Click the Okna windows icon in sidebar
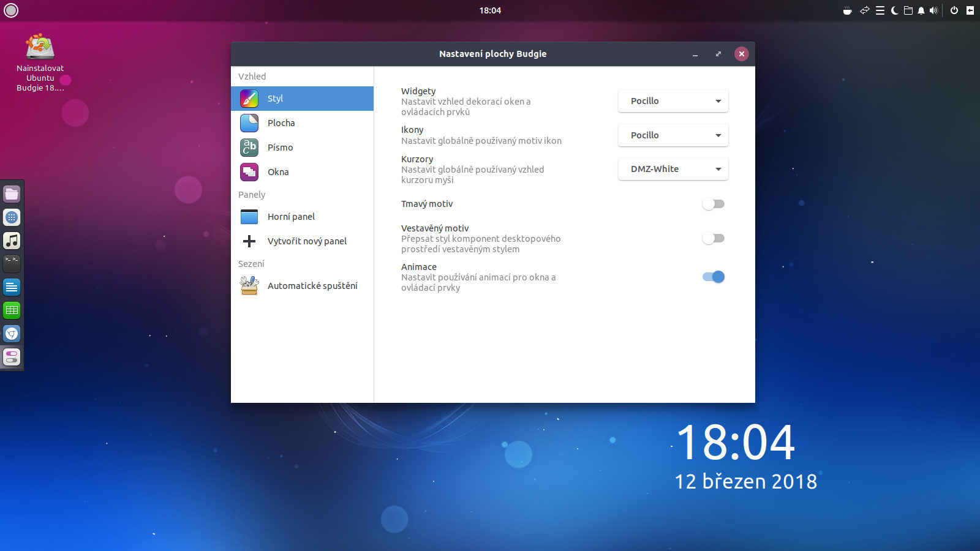Image resolution: width=980 pixels, height=551 pixels. click(249, 172)
